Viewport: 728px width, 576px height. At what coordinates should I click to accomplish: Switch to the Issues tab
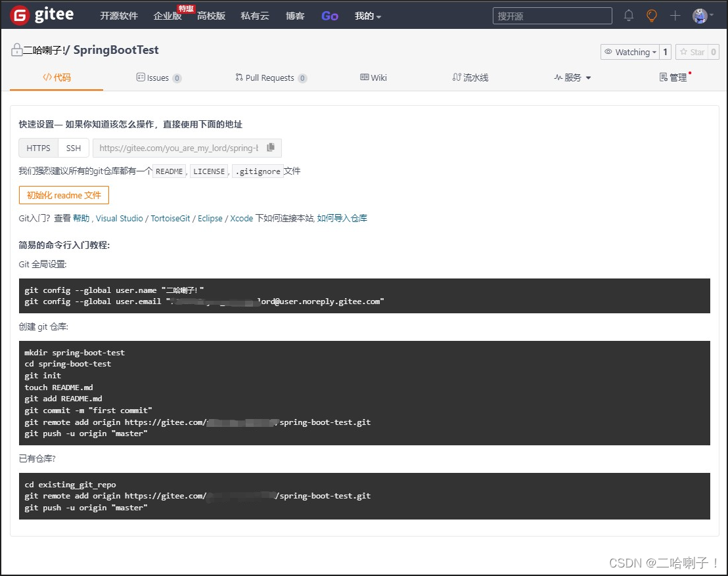tap(158, 78)
